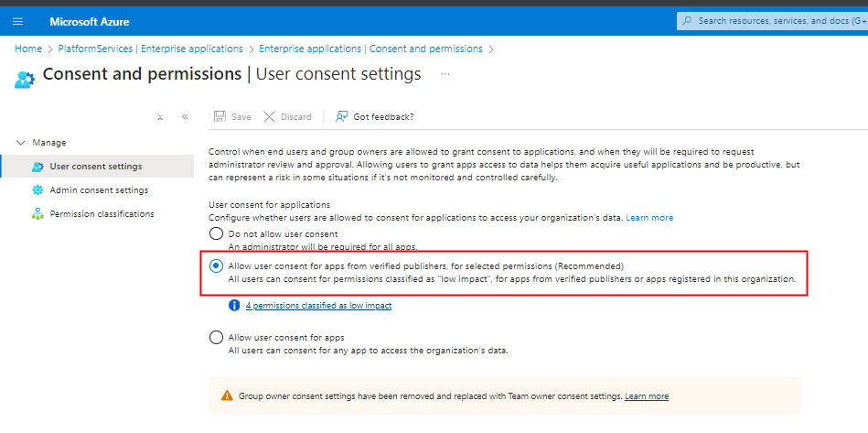Click the Permission classifications hierarchy icon
868x433 pixels.
click(x=38, y=214)
